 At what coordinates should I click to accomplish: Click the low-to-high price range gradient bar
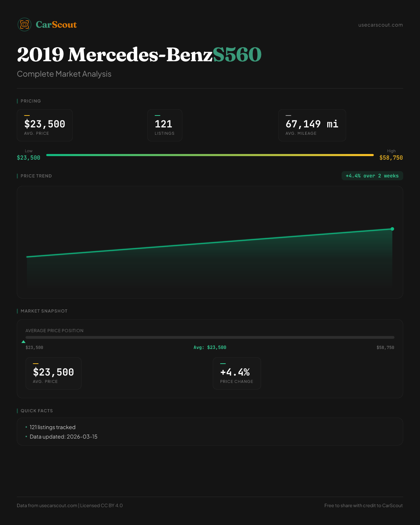point(210,155)
